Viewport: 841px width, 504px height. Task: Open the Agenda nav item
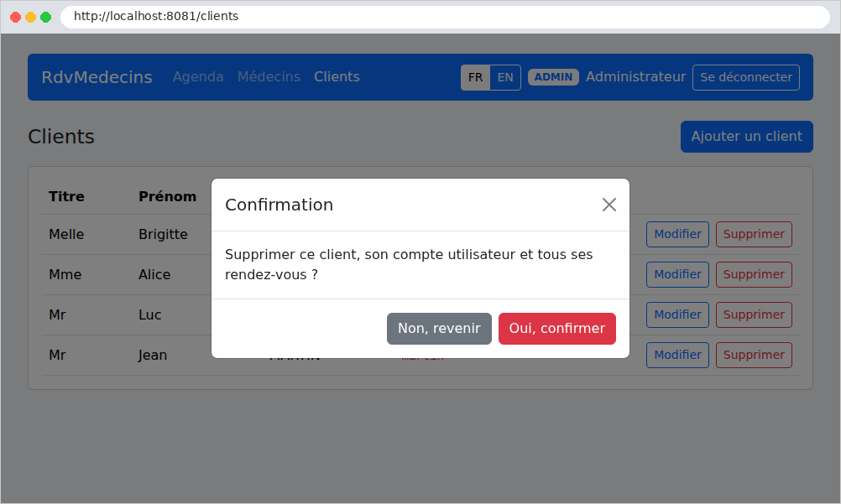[x=198, y=76]
